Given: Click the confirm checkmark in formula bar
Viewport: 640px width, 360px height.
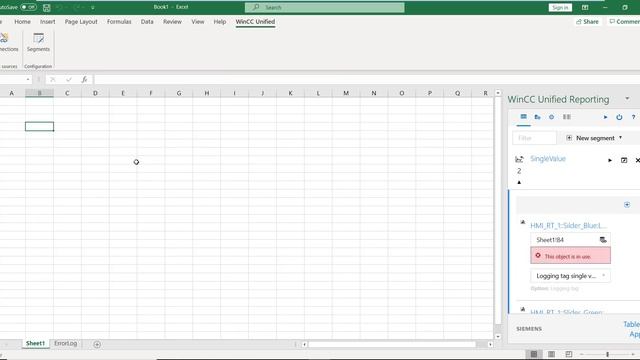Looking at the screenshot, I should [69, 80].
